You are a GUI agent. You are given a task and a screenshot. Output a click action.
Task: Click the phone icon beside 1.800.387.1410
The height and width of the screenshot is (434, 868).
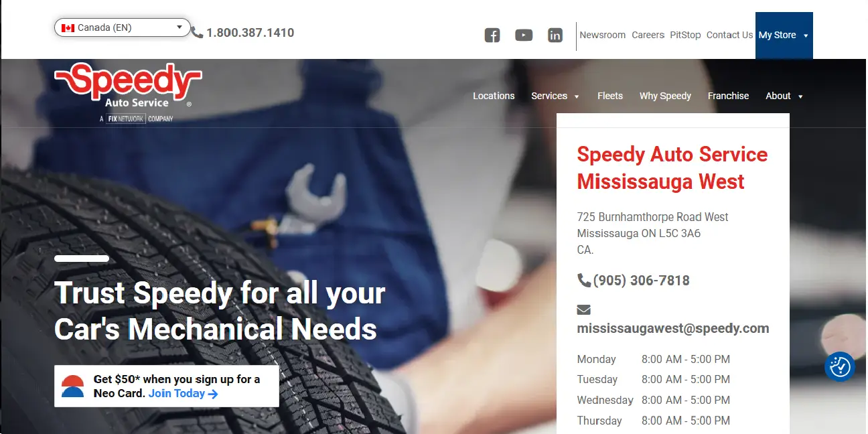tap(197, 33)
